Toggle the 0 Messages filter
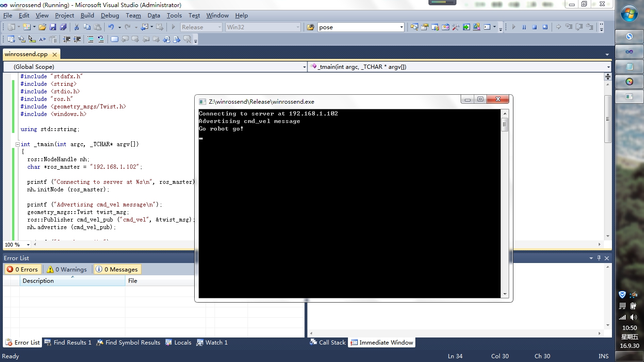Screen dimensions: 644x362 pyautogui.click(x=117, y=270)
